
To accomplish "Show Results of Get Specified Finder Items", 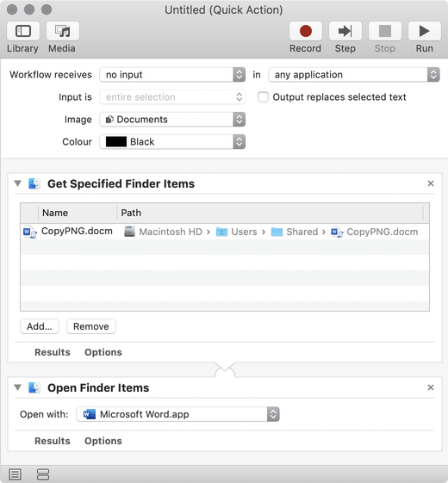I will click(53, 352).
